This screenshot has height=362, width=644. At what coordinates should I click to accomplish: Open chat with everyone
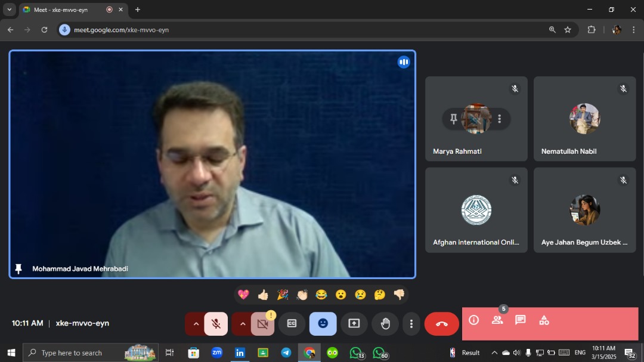click(520, 320)
